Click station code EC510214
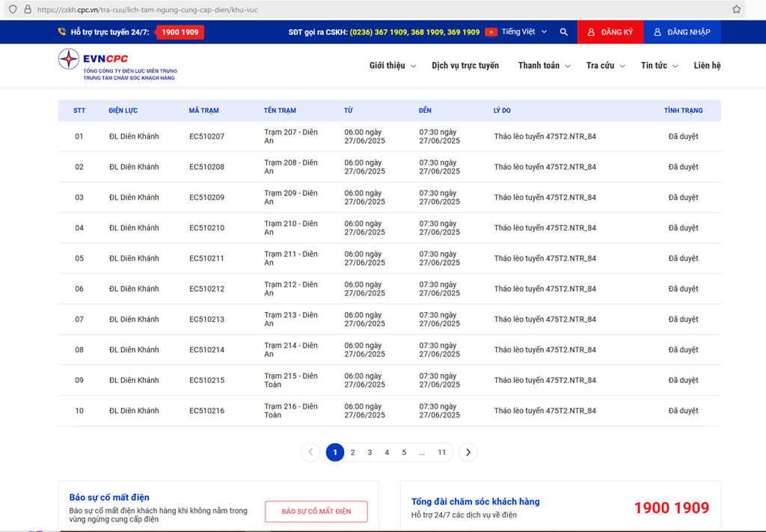The height and width of the screenshot is (532, 766). 207,349
